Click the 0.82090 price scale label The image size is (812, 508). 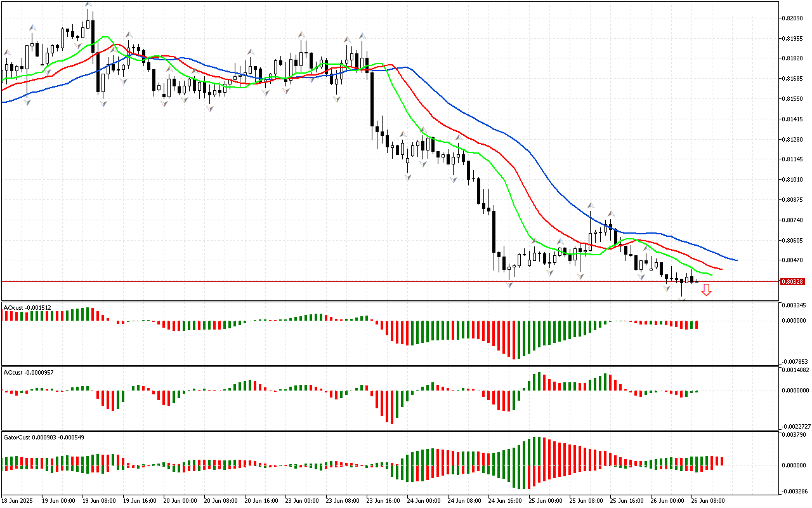click(794, 18)
